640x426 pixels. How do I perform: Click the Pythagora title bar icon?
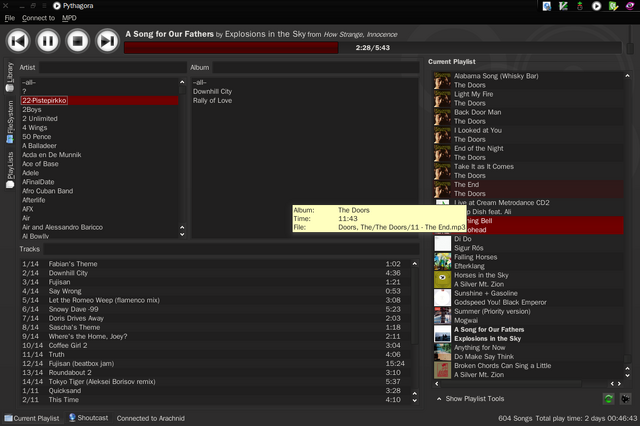click(57, 6)
